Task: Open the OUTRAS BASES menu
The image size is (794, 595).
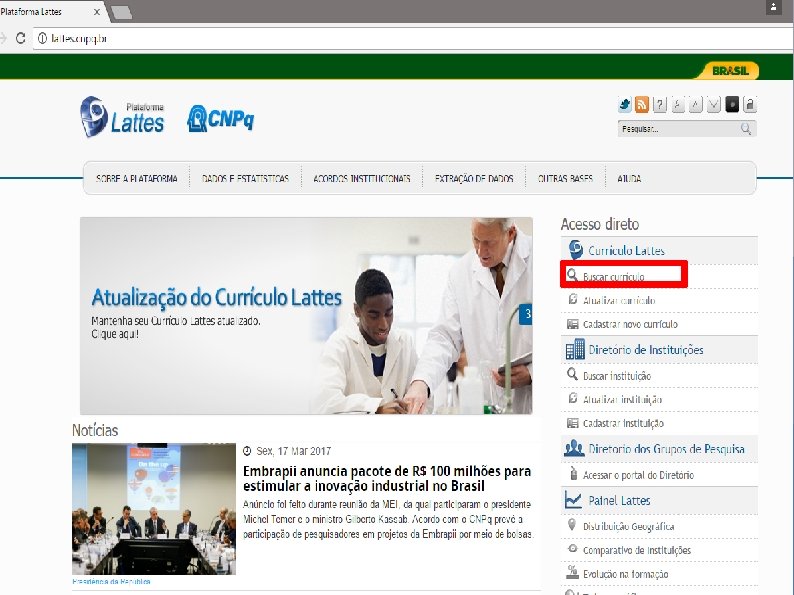Action: 565,178
